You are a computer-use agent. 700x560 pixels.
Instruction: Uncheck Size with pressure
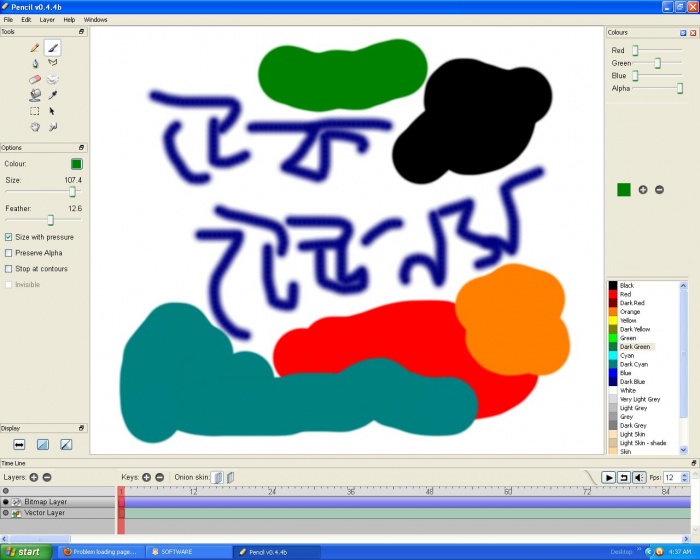[8, 237]
